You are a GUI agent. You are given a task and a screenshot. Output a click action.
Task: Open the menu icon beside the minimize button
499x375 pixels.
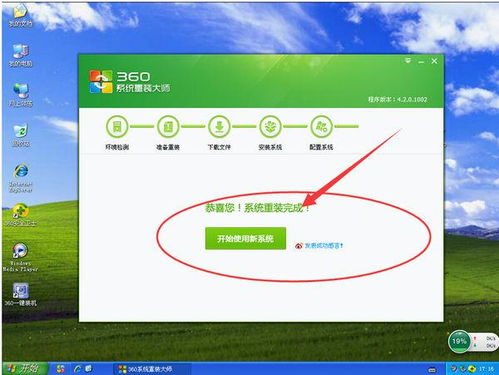click(x=408, y=61)
